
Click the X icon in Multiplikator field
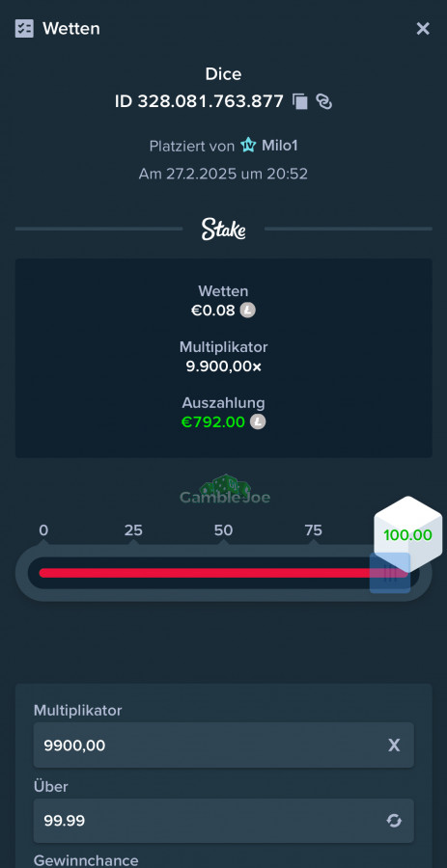pyautogui.click(x=394, y=746)
